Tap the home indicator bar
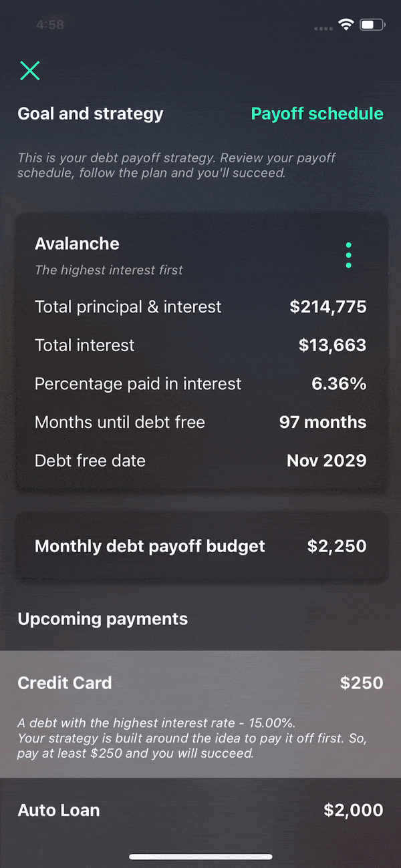Viewport: 401px width, 868px height. tap(200, 857)
